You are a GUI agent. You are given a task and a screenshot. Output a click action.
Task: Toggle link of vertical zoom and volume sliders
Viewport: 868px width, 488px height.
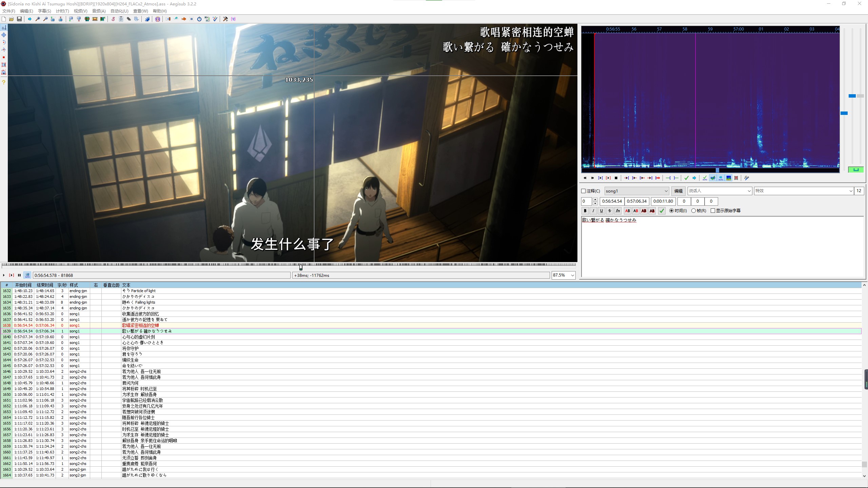point(856,169)
